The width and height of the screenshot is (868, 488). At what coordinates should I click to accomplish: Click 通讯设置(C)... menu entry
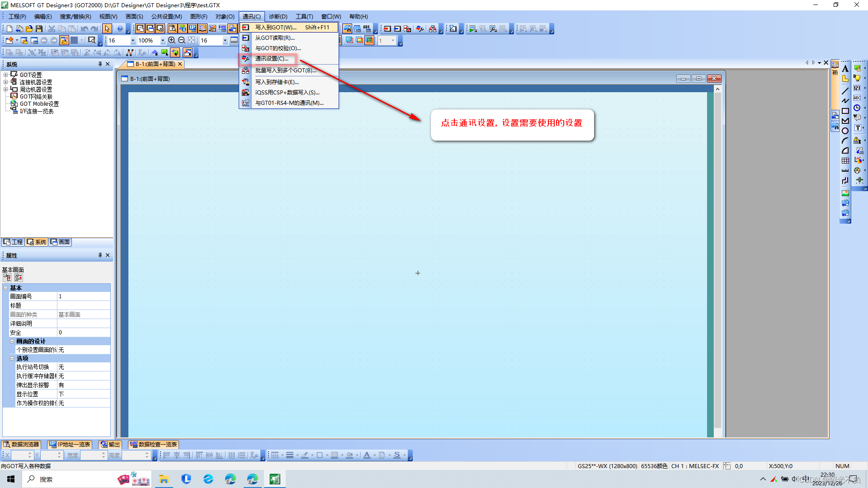point(271,59)
